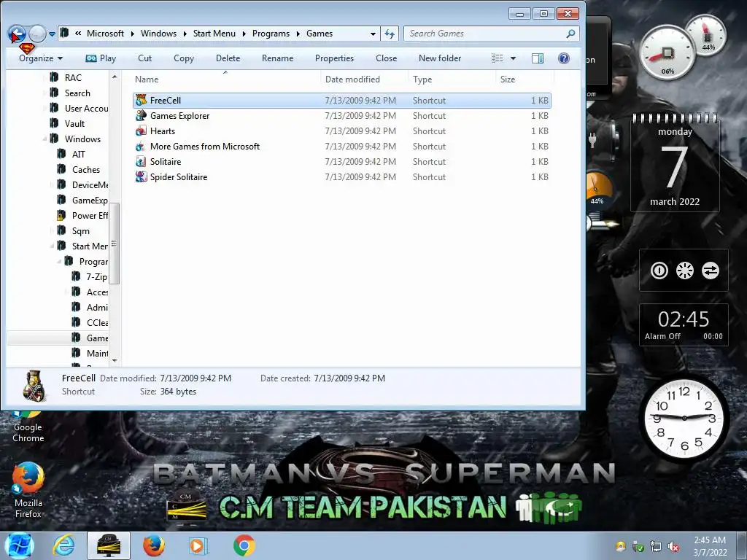Toggle the preview pane button
This screenshot has width=747, height=560.
(x=538, y=58)
